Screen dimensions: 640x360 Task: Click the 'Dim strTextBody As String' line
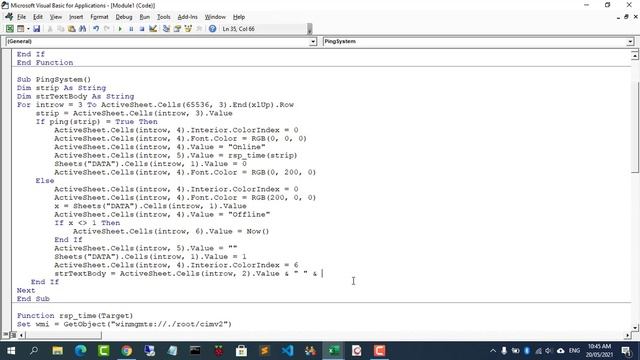click(x=76, y=96)
